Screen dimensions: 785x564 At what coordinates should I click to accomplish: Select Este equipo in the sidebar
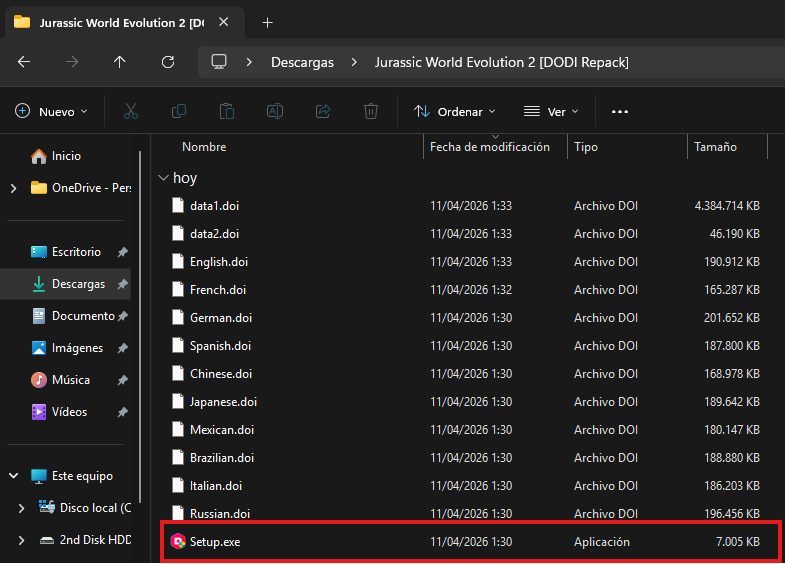tap(72, 476)
